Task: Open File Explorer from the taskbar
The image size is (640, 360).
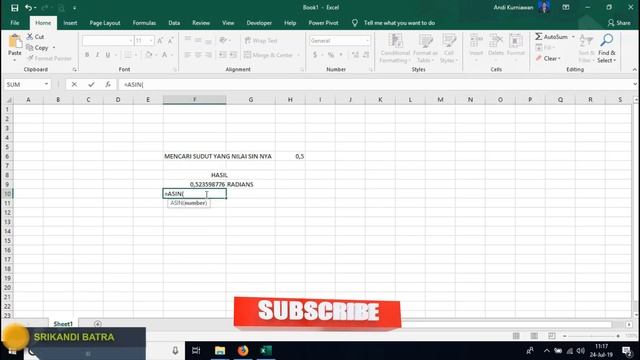Action: pyautogui.click(x=220, y=351)
